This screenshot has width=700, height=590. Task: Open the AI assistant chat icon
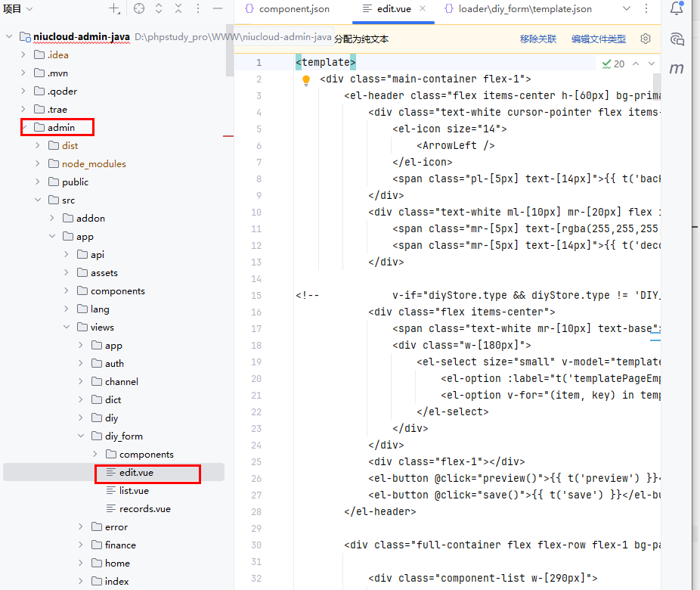point(677,39)
